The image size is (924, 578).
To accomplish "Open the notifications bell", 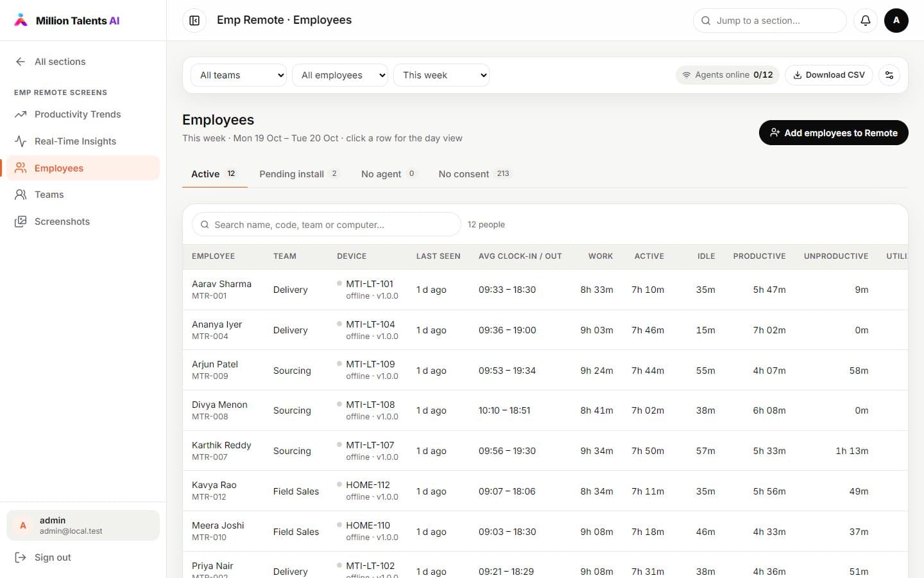I will (x=866, y=21).
